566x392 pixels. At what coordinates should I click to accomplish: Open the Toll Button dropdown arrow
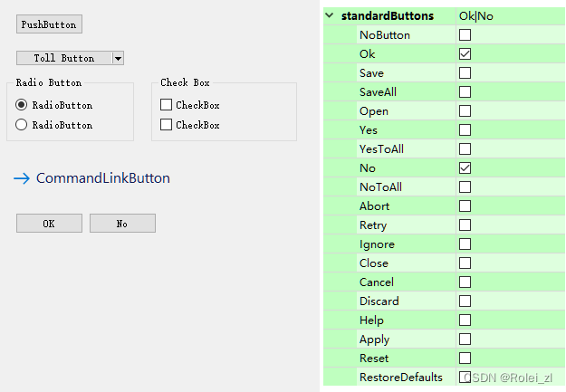[118, 58]
